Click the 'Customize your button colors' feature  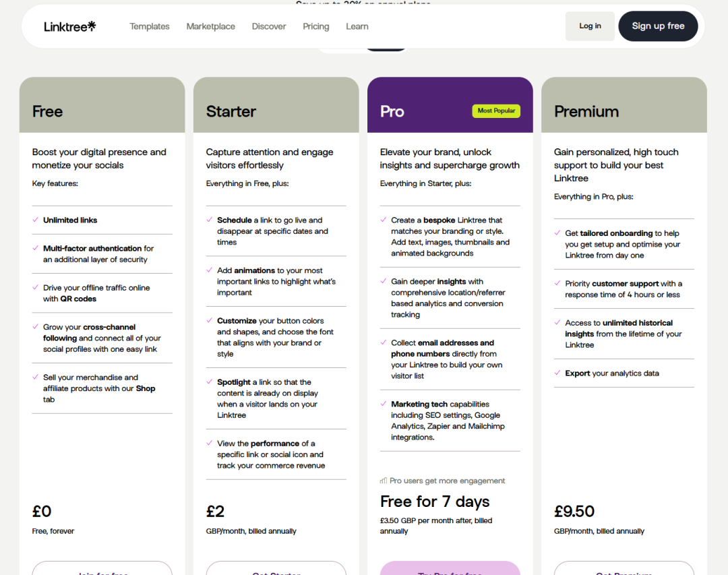click(275, 337)
